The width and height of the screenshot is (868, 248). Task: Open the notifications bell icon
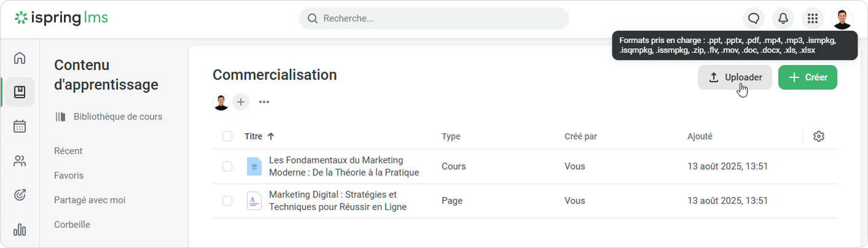click(x=783, y=18)
